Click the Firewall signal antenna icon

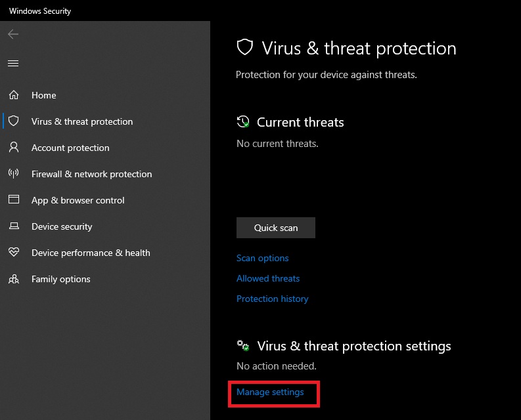13,174
